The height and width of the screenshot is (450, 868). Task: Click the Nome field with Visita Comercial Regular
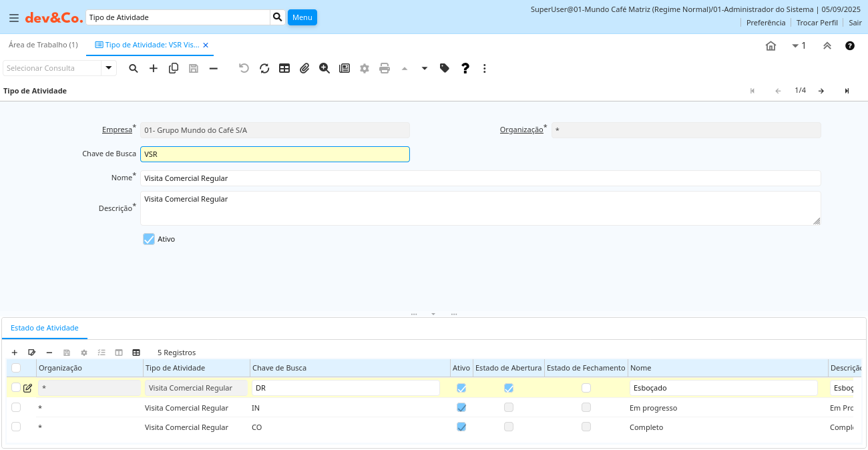click(x=480, y=178)
